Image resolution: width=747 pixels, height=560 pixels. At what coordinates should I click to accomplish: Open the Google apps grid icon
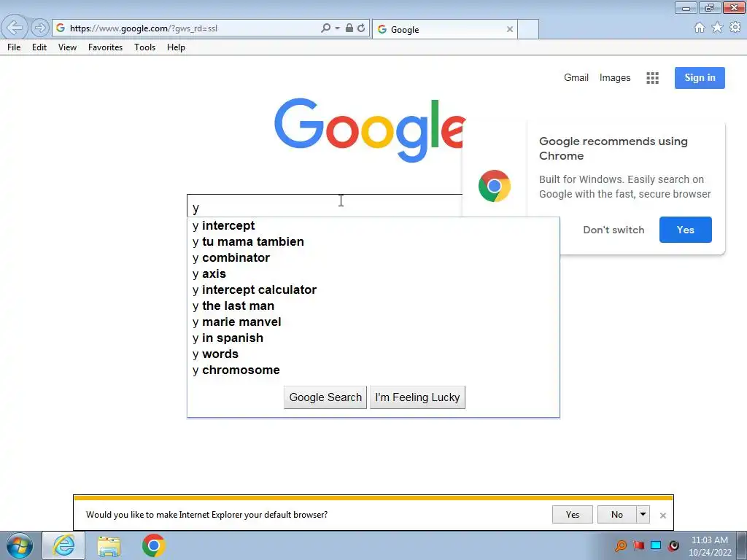tap(652, 78)
